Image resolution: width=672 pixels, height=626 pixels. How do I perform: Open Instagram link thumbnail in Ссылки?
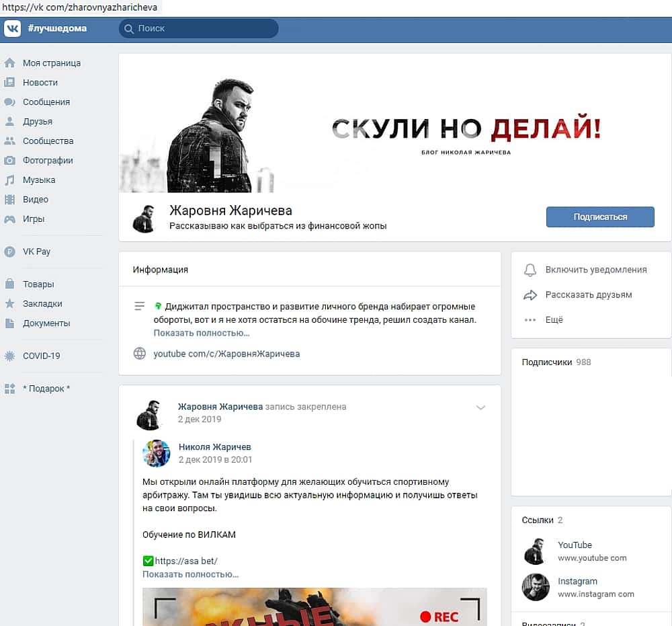coord(536,587)
